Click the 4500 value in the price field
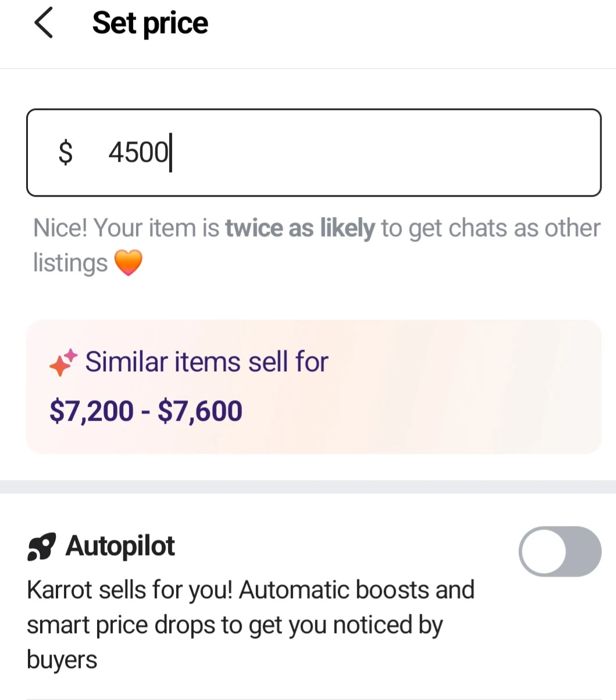Image resolution: width=616 pixels, height=700 pixels. 138,152
